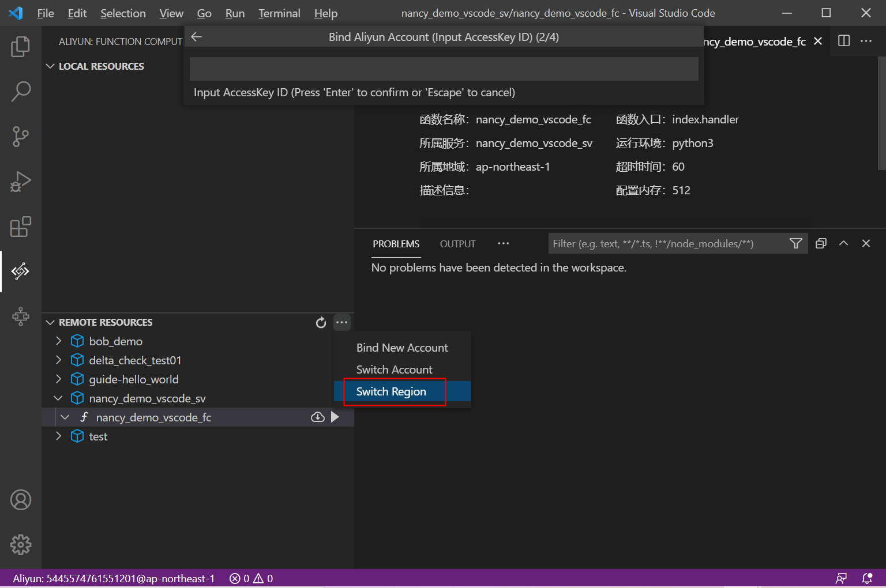886x588 pixels.
Task: Choose Switch Region from context menu
Action: [402, 391]
